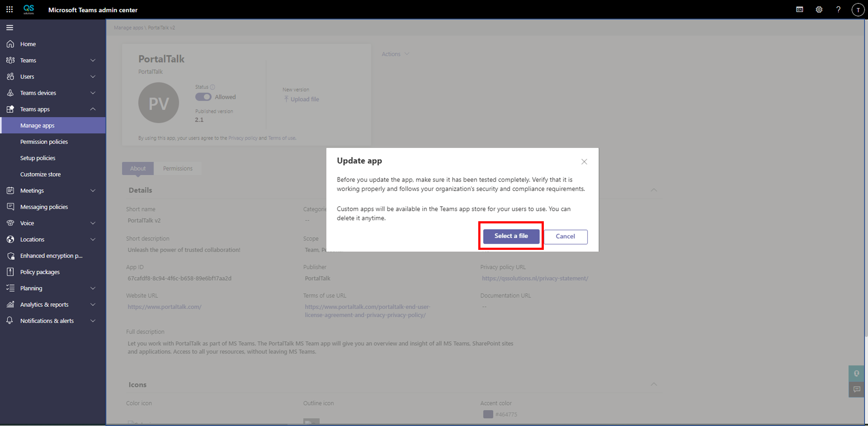Switch to the About tab
The height and width of the screenshot is (426, 868).
coord(138,168)
